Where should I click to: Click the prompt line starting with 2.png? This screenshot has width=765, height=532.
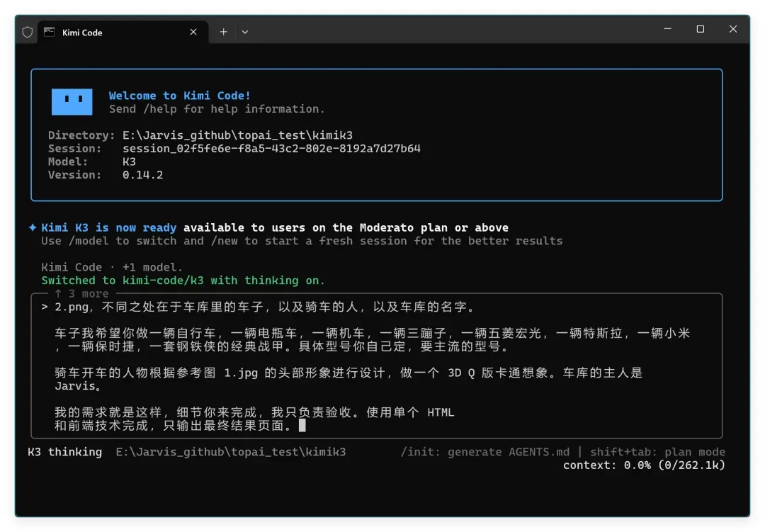click(x=265, y=307)
